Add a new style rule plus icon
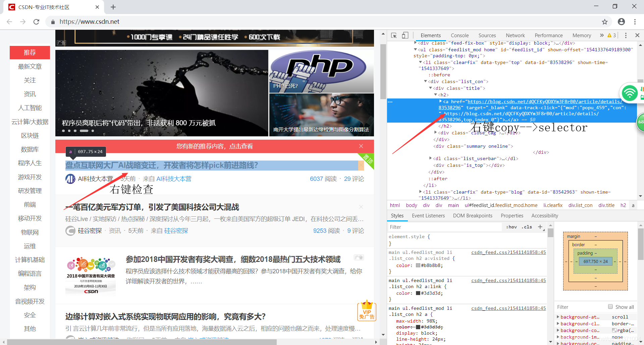This screenshot has height=345, width=644. tap(540, 227)
